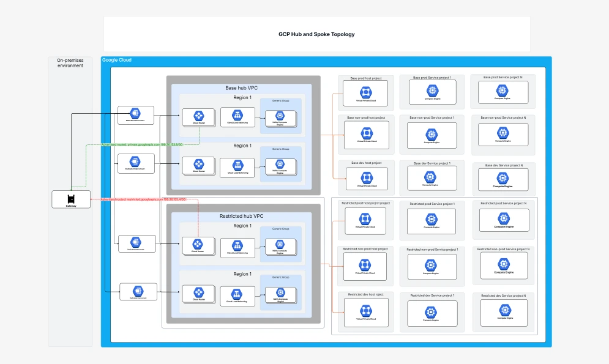
Task: Click the VPC icon in Restricted dev host project
Action: click(x=365, y=311)
